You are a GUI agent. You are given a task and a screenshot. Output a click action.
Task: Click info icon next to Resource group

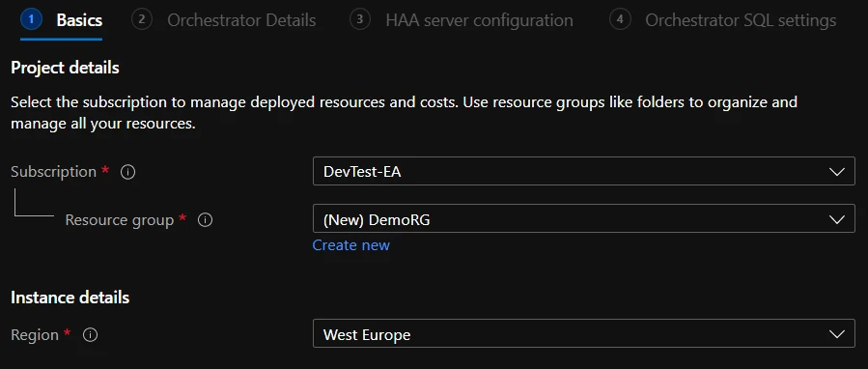(206, 220)
